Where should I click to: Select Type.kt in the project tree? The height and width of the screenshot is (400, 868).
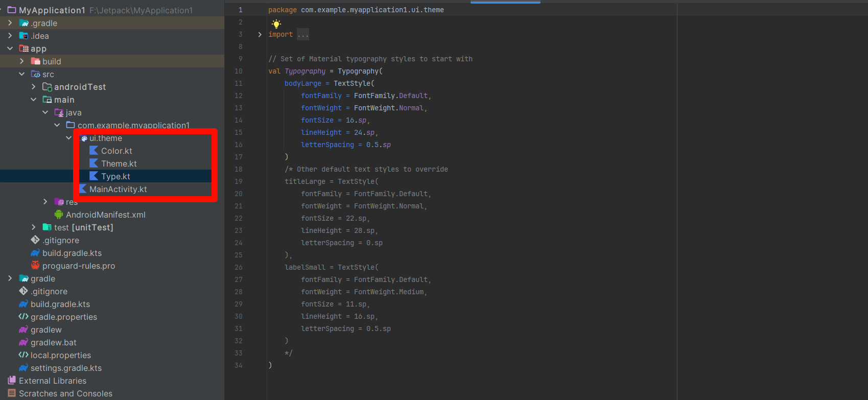click(115, 176)
